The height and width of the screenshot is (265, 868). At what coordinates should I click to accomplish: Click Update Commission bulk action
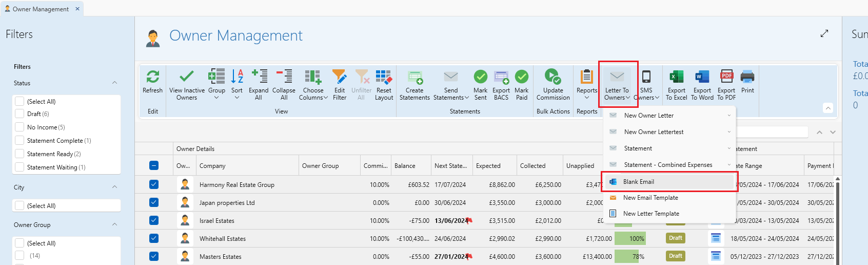point(553,85)
